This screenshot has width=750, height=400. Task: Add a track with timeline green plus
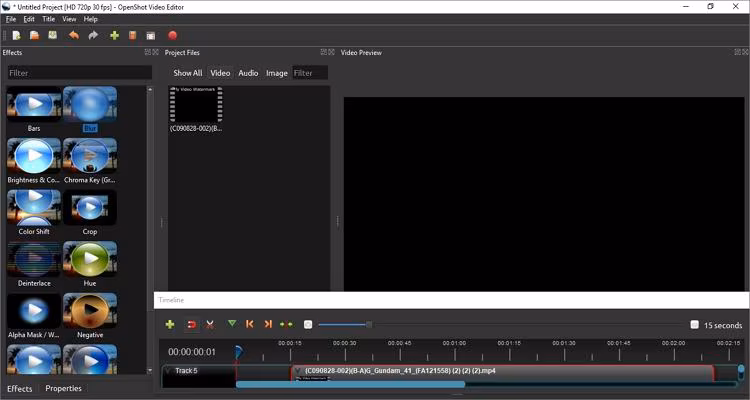(x=170, y=325)
